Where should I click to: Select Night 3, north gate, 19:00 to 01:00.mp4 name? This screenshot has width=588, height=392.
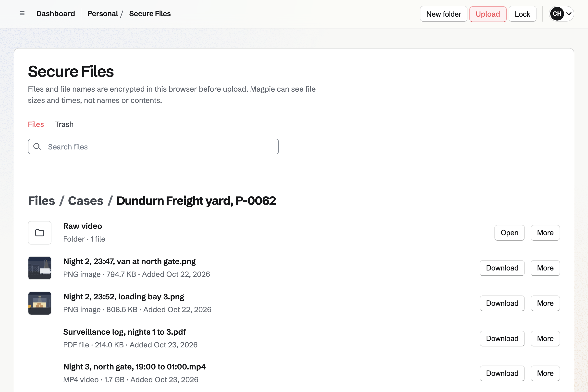tap(135, 367)
